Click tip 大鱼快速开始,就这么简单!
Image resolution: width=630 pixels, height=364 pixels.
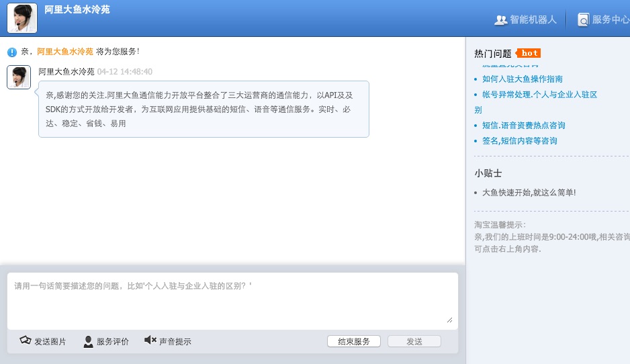(529, 193)
